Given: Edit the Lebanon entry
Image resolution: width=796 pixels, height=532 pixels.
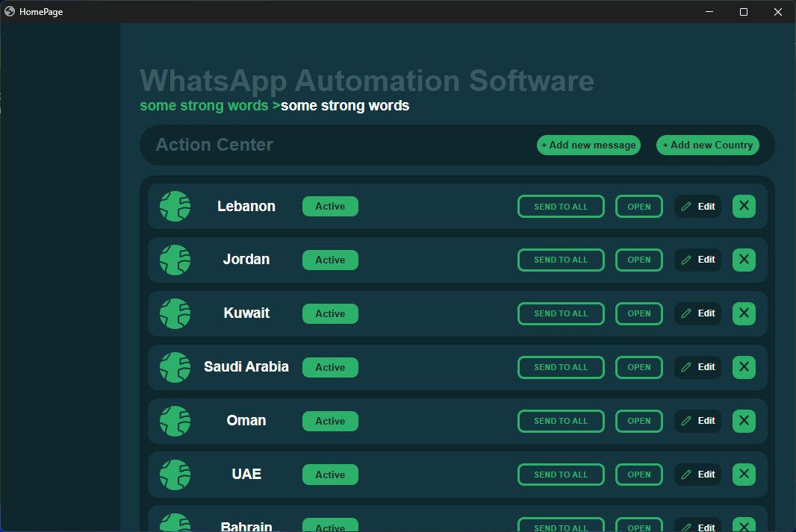Looking at the screenshot, I should [x=697, y=207].
